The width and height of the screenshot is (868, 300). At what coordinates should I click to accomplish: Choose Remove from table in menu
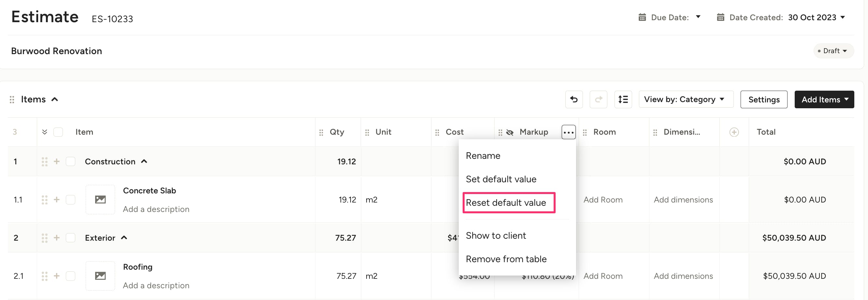pos(506,259)
